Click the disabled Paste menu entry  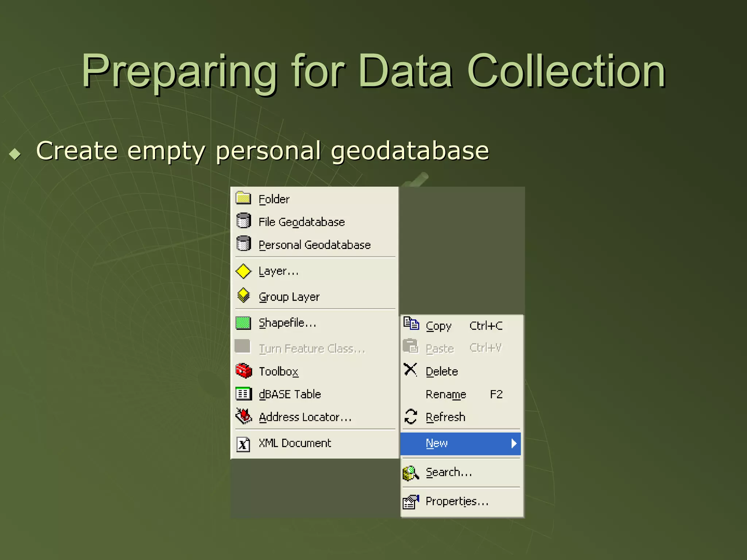pyautogui.click(x=461, y=348)
